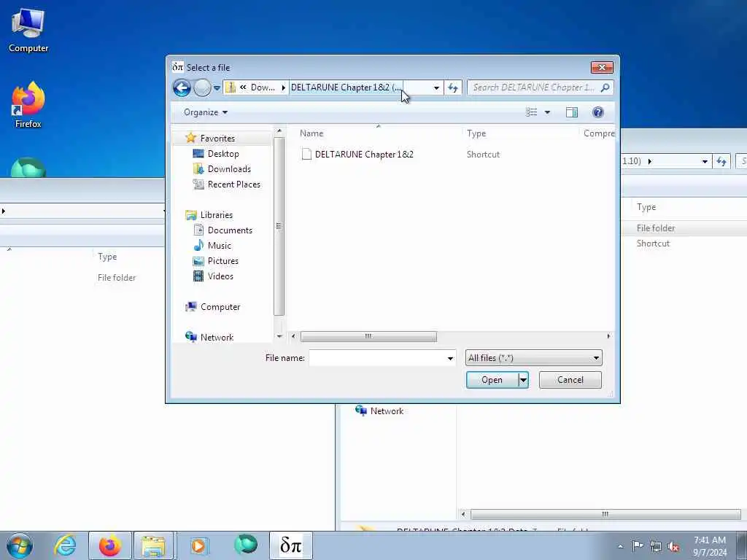Viewport: 747px width, 560px height.
Task: Open Desktop in the navigation pane
Action: pyautogui.click(x=223, y=154)
